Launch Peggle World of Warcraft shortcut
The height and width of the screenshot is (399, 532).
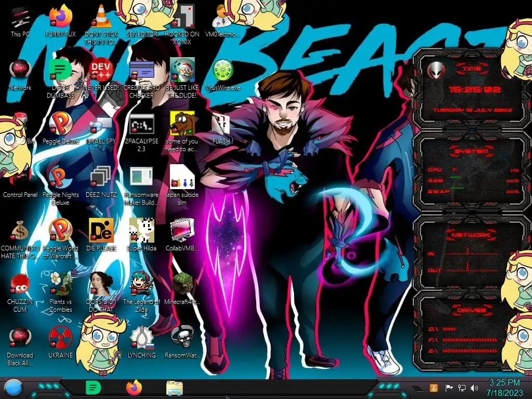(x=60, y=240)
